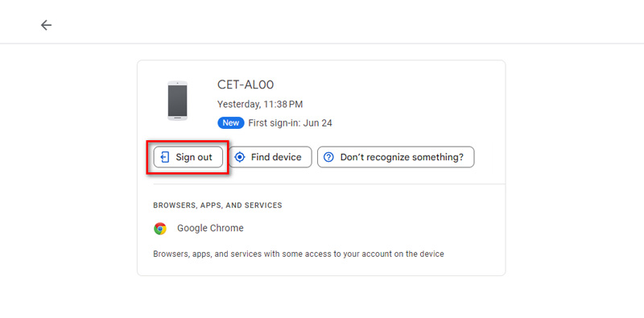This screenshot has height=318, width=644.
Task: Select the Google Chrome app entry
Action: tap(199, 229)
